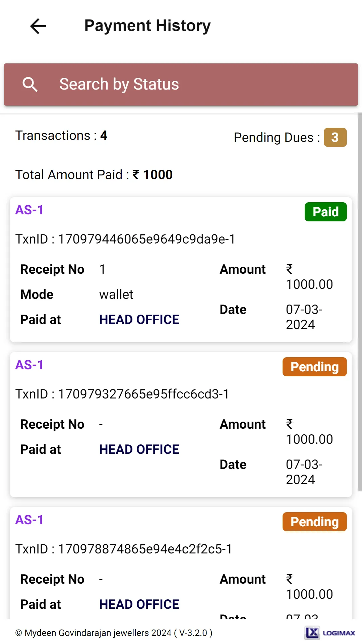Open AS-1 link above TxnID ending f2c5-1
Viewport: 362px width, 644px height.
29,520
